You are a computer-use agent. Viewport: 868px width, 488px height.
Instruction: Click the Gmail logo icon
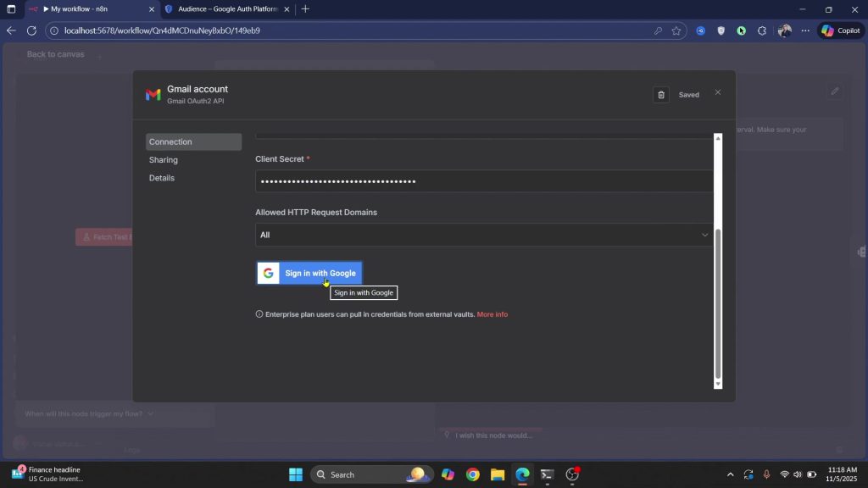click(153, 95)
